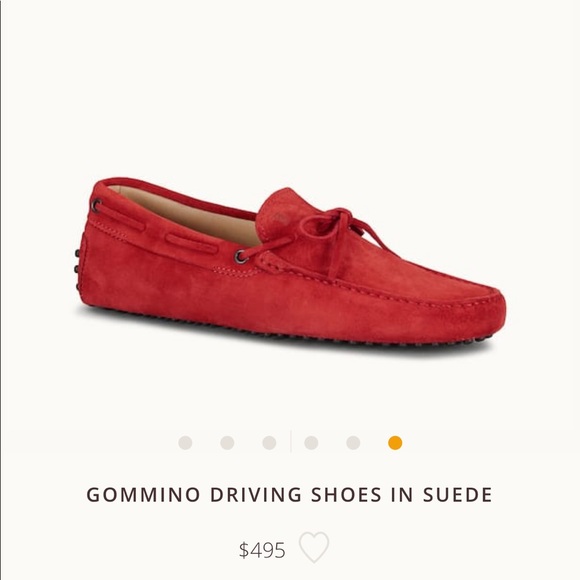Click the thin divider between carousel dots
580x580 pixels.
click(291, 442)
